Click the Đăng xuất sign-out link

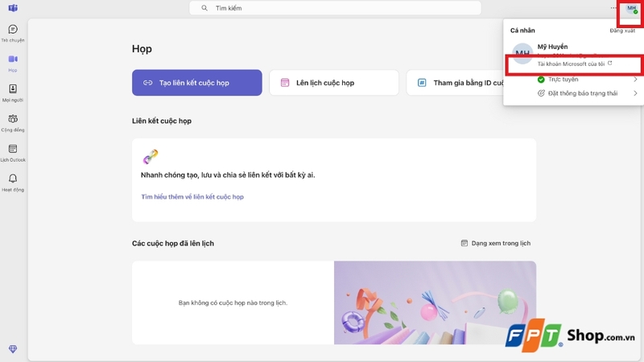coord(622,31)
